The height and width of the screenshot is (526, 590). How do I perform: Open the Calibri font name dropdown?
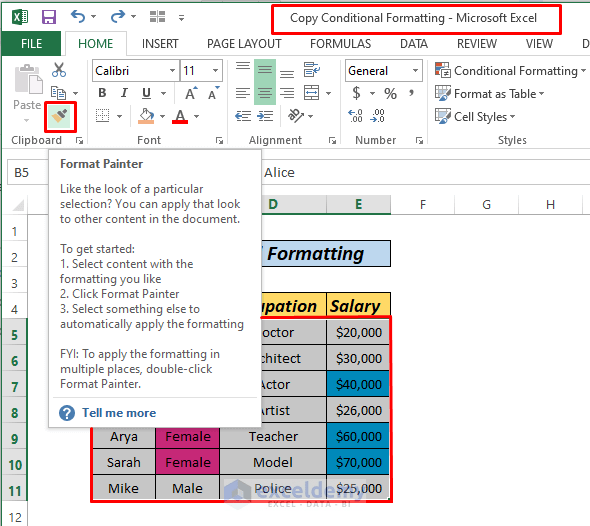172,70
